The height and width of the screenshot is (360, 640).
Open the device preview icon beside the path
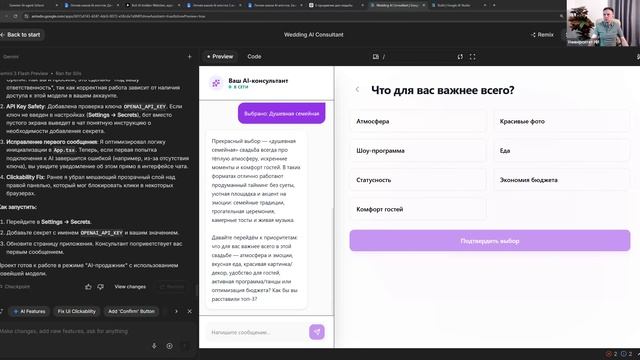coord(376,57)
